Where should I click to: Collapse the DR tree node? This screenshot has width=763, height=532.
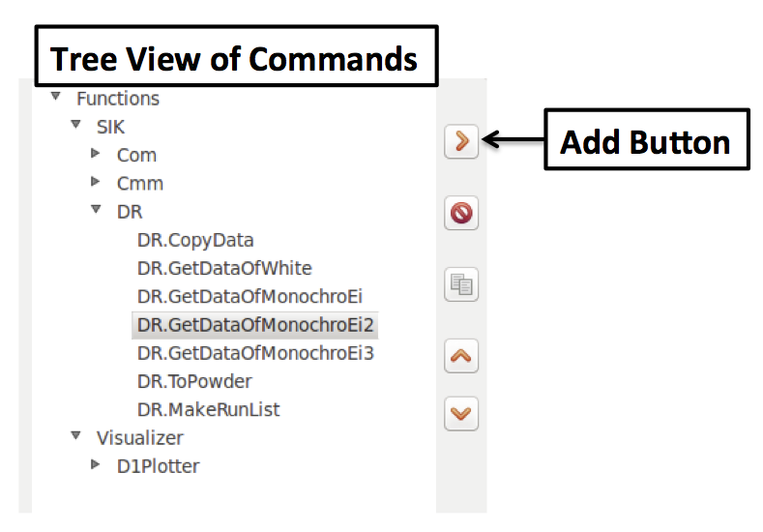[97, 210]
